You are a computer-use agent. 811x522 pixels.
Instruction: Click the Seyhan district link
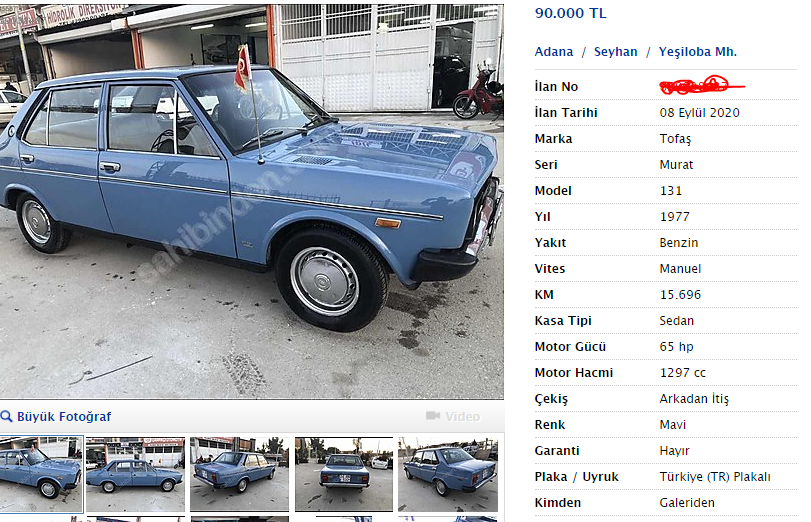[615, 52]
